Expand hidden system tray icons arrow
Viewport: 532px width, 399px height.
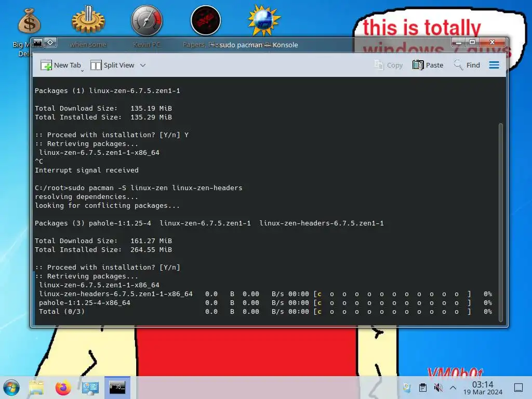453,388
